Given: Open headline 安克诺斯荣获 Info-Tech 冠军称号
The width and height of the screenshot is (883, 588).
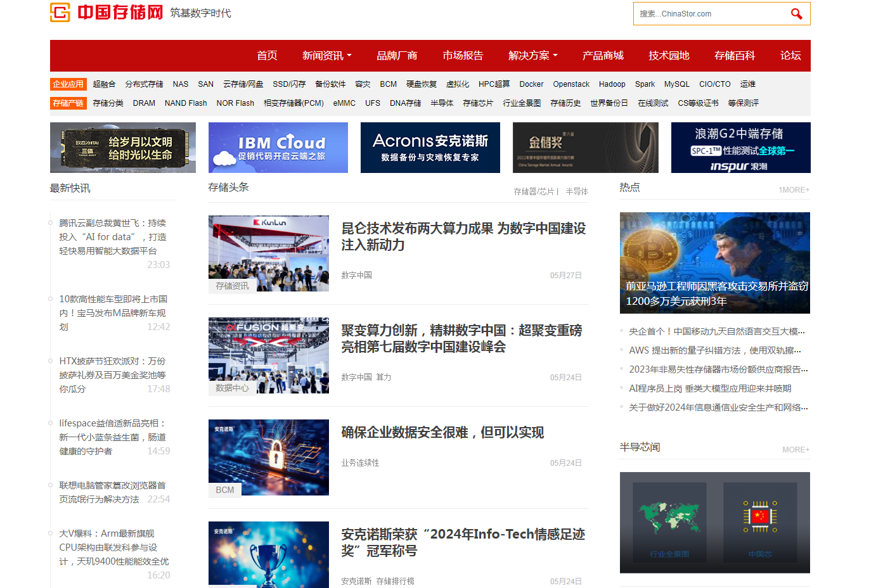Looking at the screenshot, I should [463, 542].
